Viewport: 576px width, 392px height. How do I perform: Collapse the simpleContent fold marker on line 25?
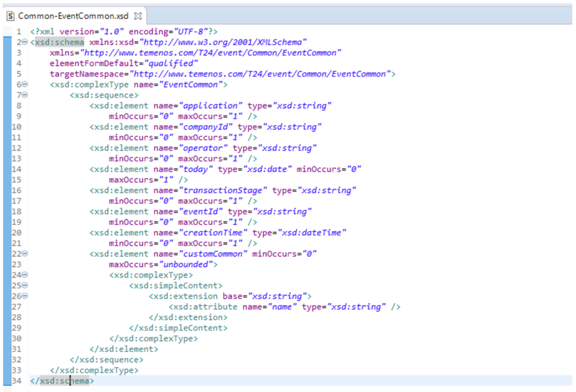coord(25,285)
